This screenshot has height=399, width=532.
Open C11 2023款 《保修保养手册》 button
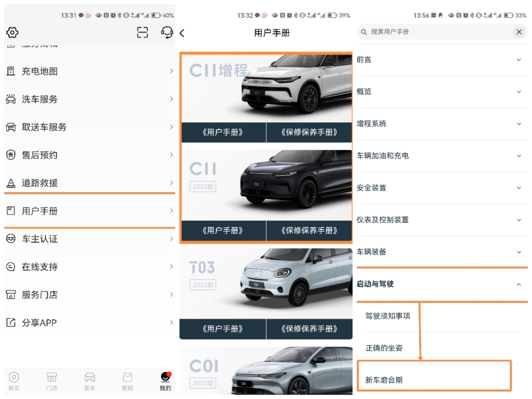[x=309, y=231]
